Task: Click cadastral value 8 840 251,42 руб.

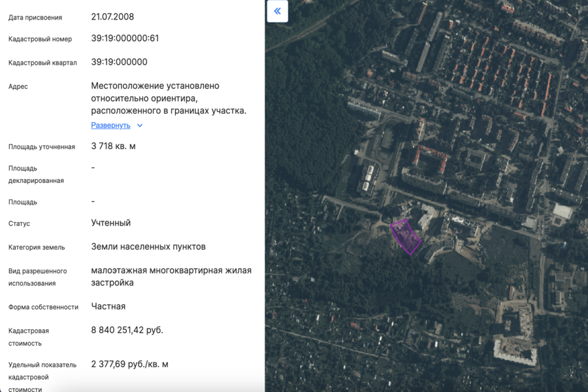Action: [x=127, y=330]
